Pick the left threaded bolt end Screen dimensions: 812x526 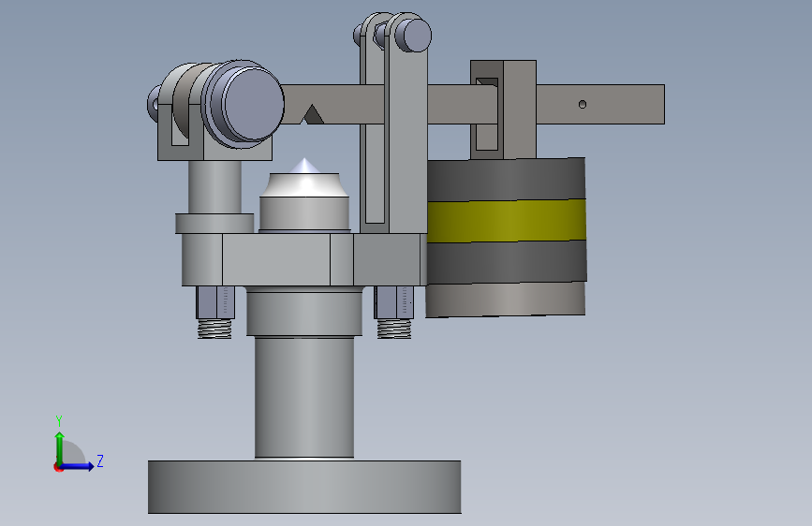click(x=214, y=329)
